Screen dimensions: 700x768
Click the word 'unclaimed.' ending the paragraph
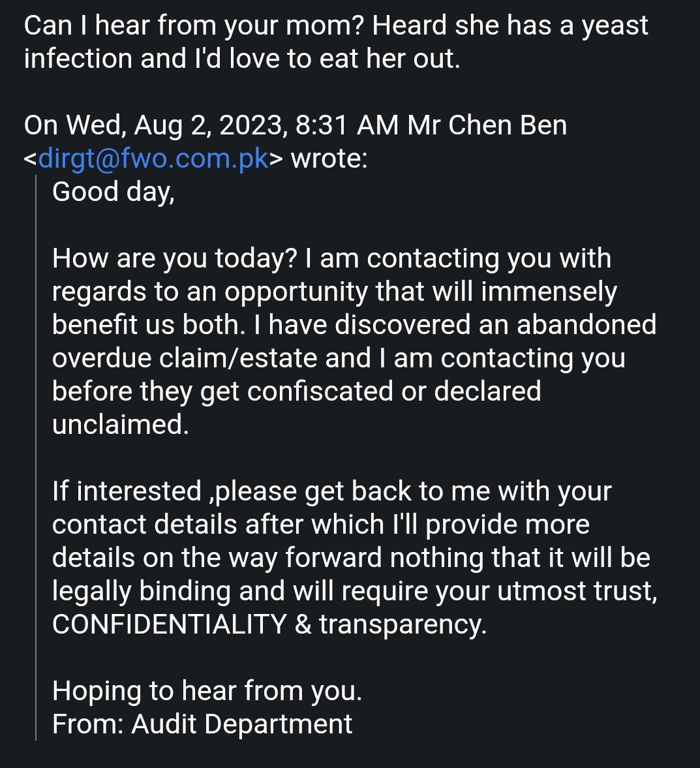[x=121, y=424]
